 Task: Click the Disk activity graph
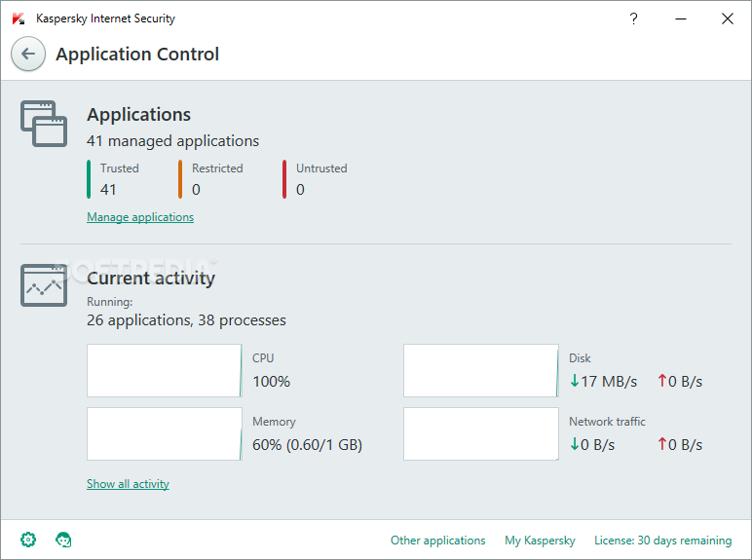(481, 371)
